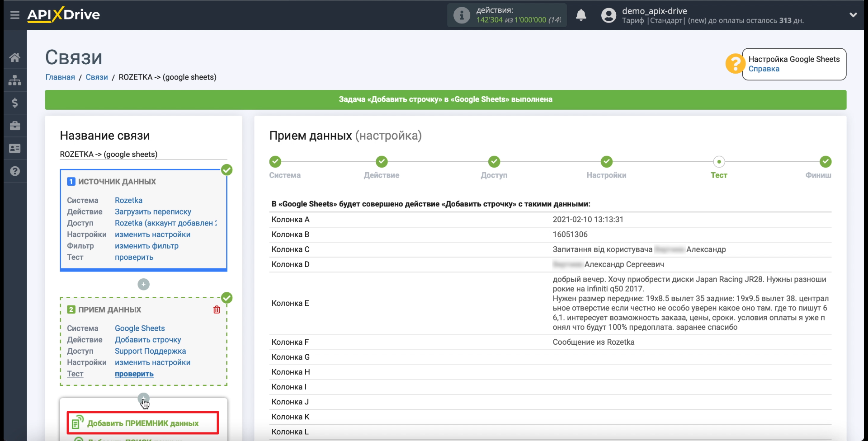
Task: Open the sidebar help question icon
Action: (15, 171)
